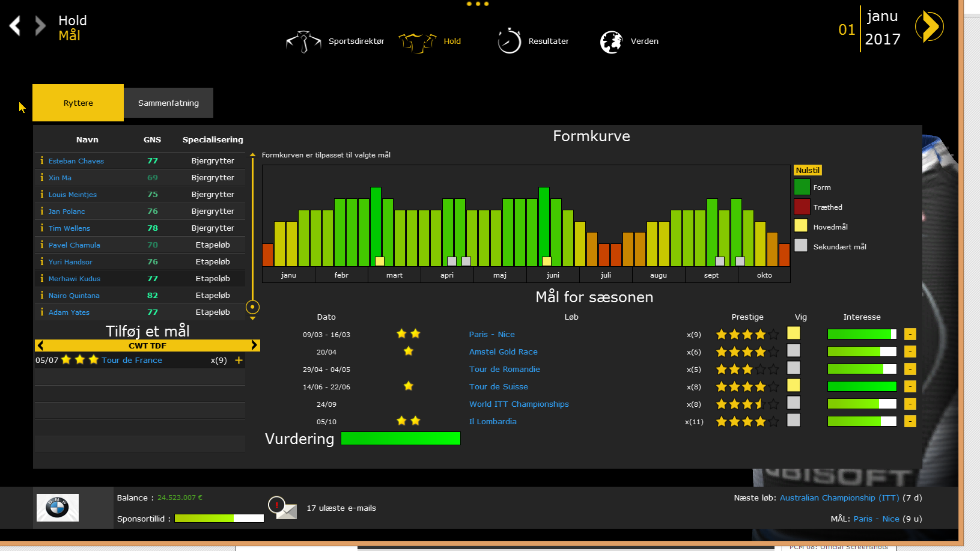Screen dimensions: 980x551
Task: Toggle importance box for Amstel Gold Race
Action: click(794, 351)
